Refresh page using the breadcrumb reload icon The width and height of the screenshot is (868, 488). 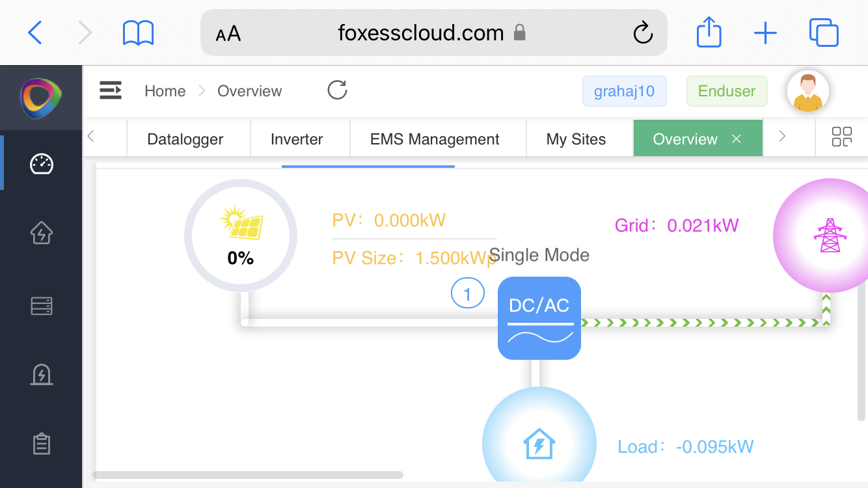point(337,90)
